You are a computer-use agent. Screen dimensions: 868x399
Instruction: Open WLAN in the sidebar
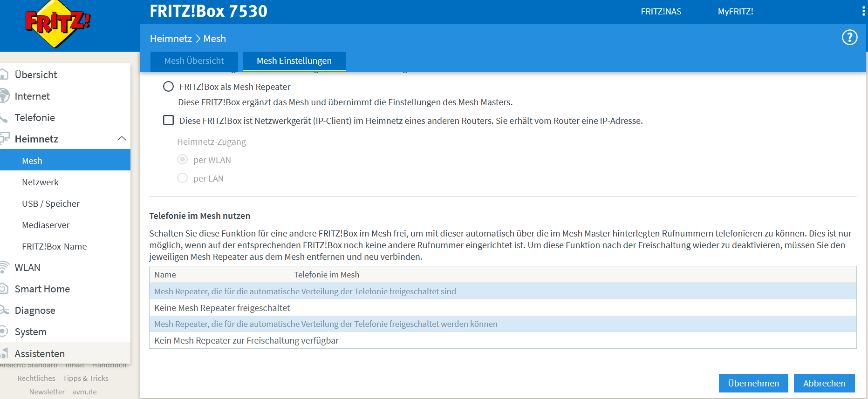tap(27, 267)
